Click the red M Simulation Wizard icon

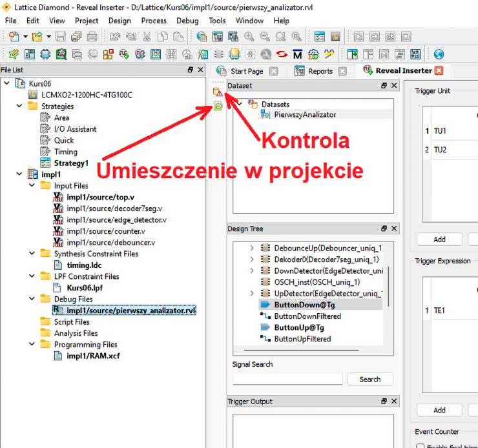point(297,54)
